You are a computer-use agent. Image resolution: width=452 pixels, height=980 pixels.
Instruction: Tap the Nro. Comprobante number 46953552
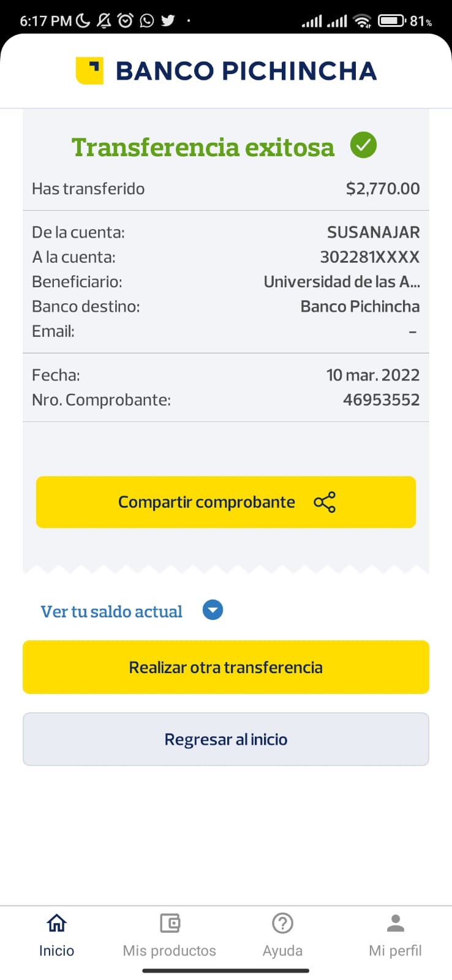coord(381,400)
